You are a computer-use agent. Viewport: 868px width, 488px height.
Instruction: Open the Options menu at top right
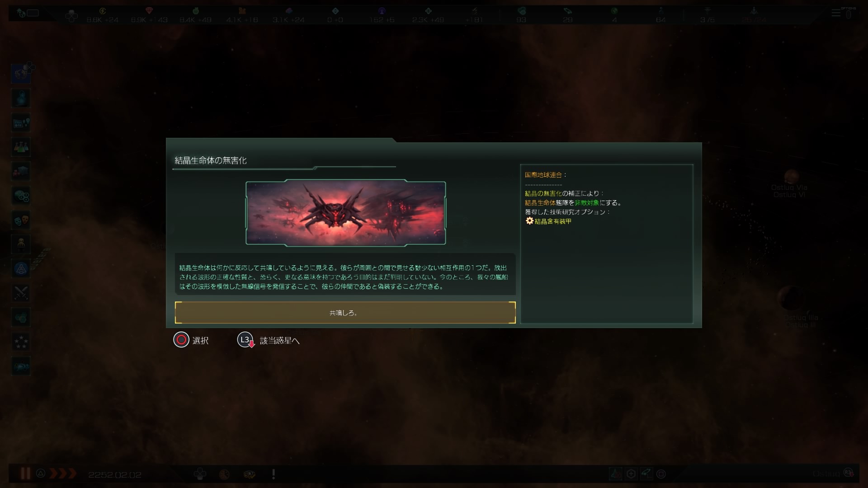click(842, 13)
